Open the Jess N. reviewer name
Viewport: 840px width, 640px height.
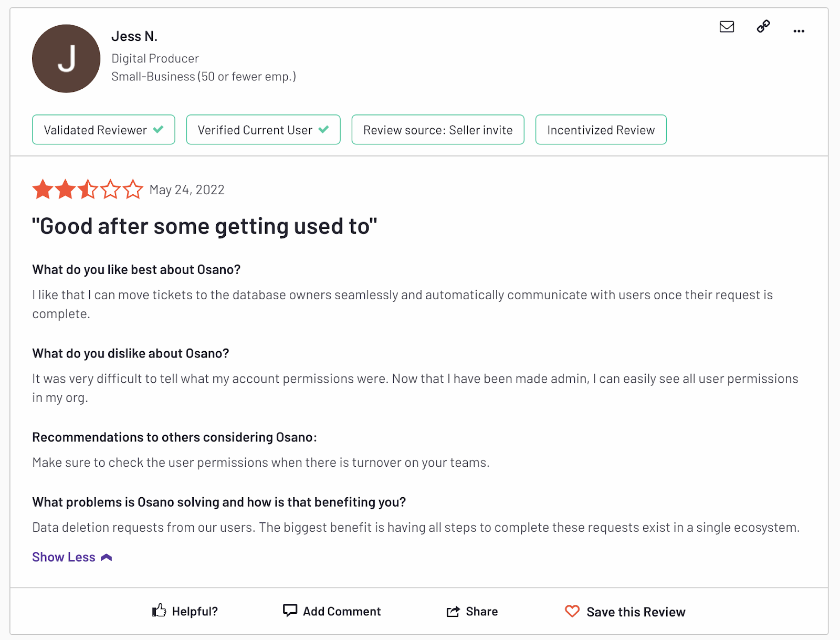tap(134, 36)
